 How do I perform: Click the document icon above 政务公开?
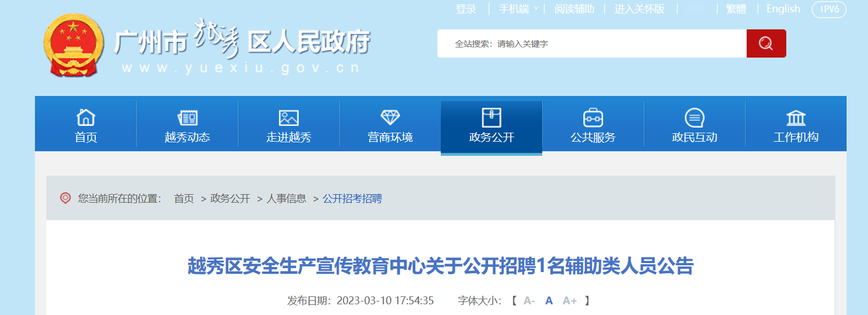tap(491, 117)
